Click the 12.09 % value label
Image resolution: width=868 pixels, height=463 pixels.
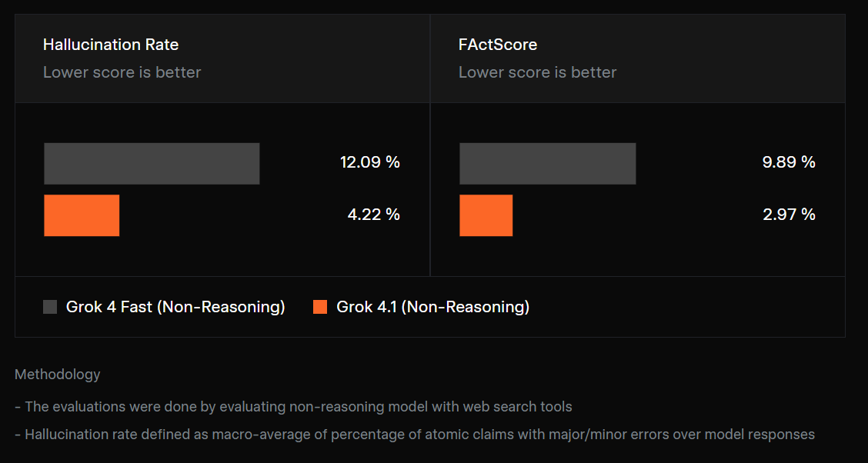pyautogui.click(x=370, y=162)
